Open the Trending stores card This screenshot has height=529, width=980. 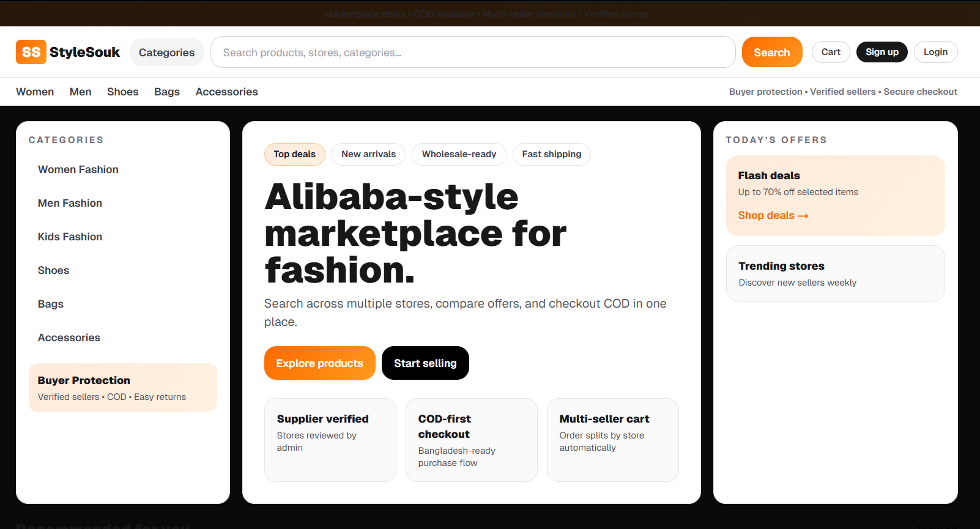pyautogui.click(x=836, y=273)
